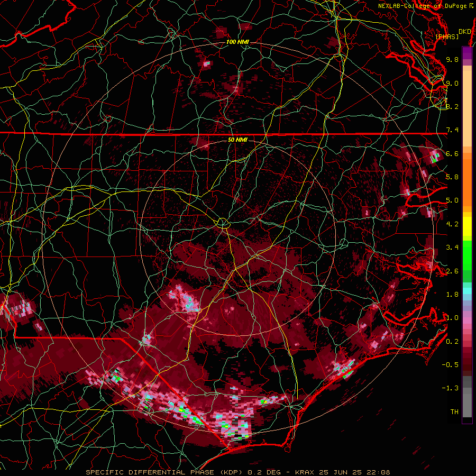The image size is (476, 476).
Task: Click the 5.8 legend value
Action: [x=452, y=177]
